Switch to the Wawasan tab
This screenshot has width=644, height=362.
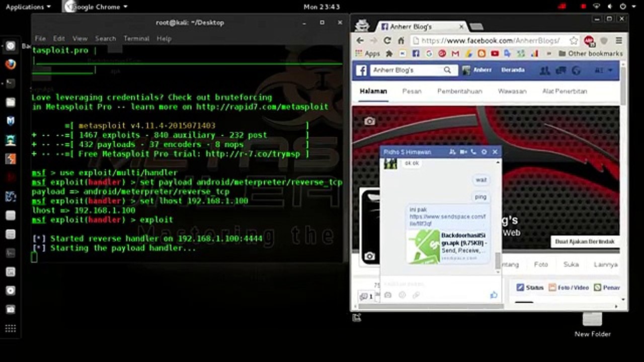point(512,91)
